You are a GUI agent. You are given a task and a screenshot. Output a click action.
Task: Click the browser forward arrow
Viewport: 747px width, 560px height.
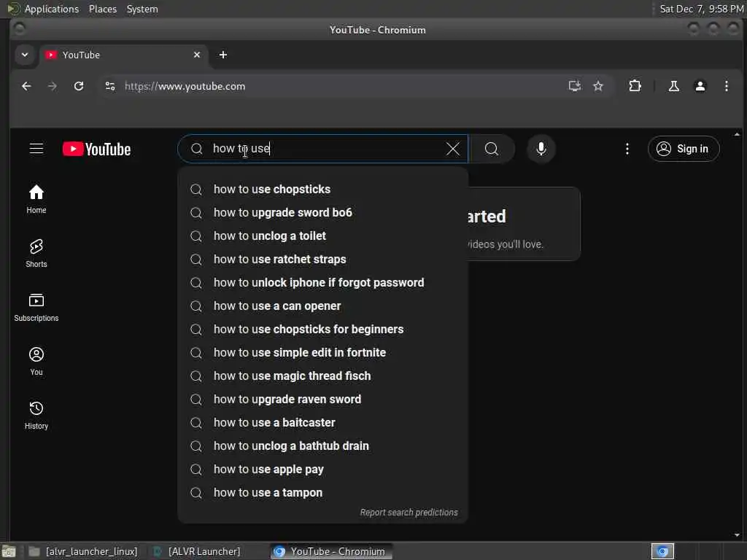(53, 86)
